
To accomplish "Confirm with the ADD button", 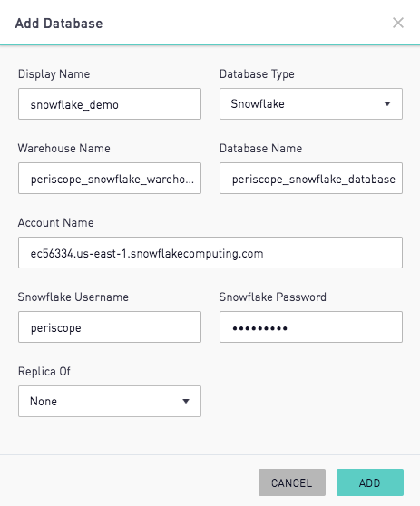I will pos(370,482).
